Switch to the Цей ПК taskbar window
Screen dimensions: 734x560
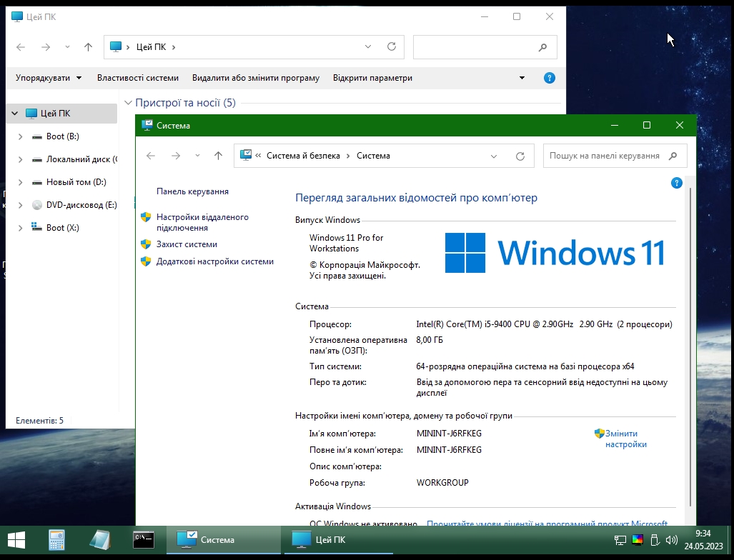tap(339, 540)
